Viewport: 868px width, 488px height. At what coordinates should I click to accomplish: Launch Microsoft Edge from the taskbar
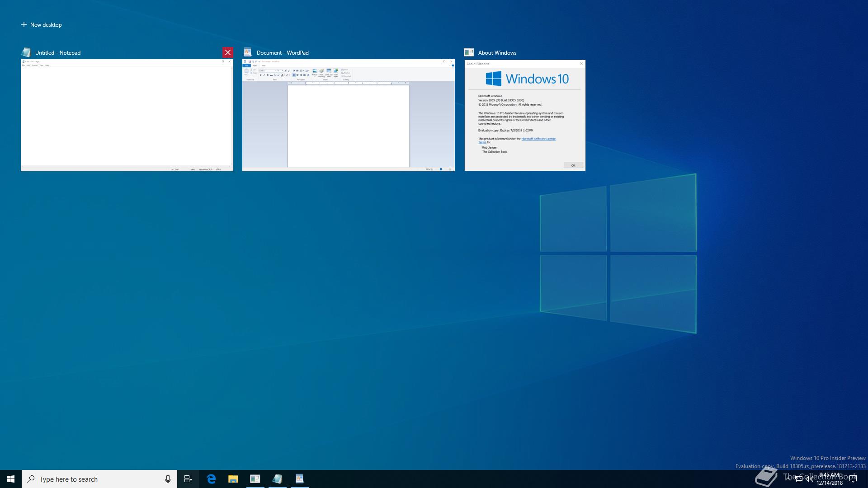pos(211,479)
